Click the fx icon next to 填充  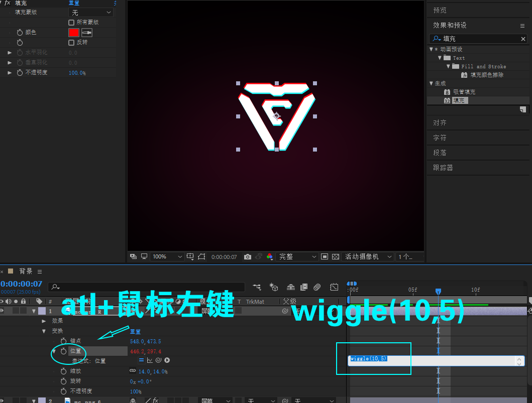[8, 4]
